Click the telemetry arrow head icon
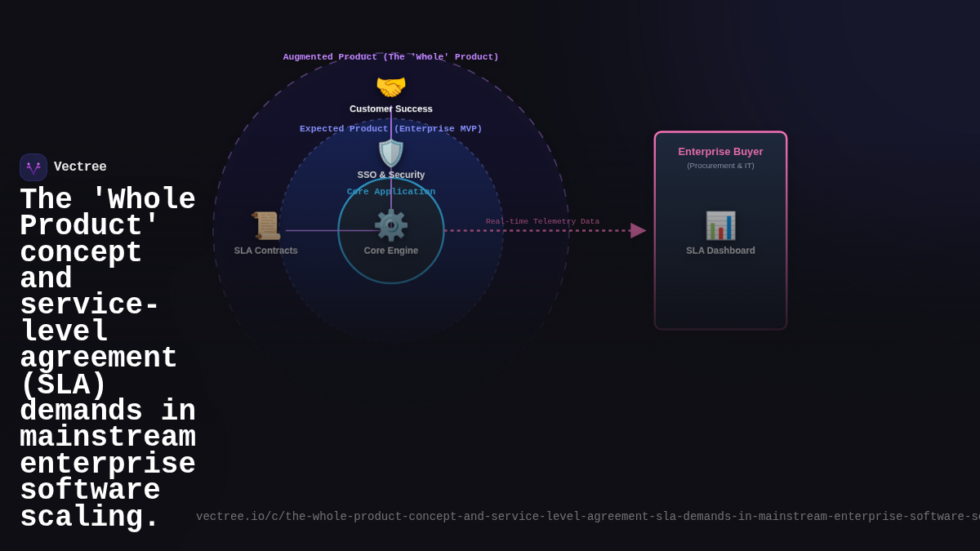The image size is (980, 551). [637, 230]
